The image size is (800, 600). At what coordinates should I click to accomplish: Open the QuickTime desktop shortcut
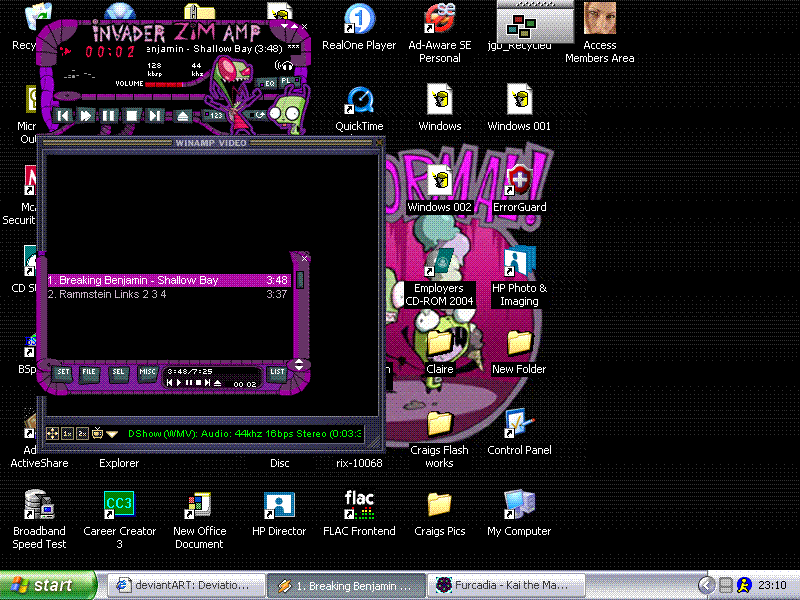359,108
